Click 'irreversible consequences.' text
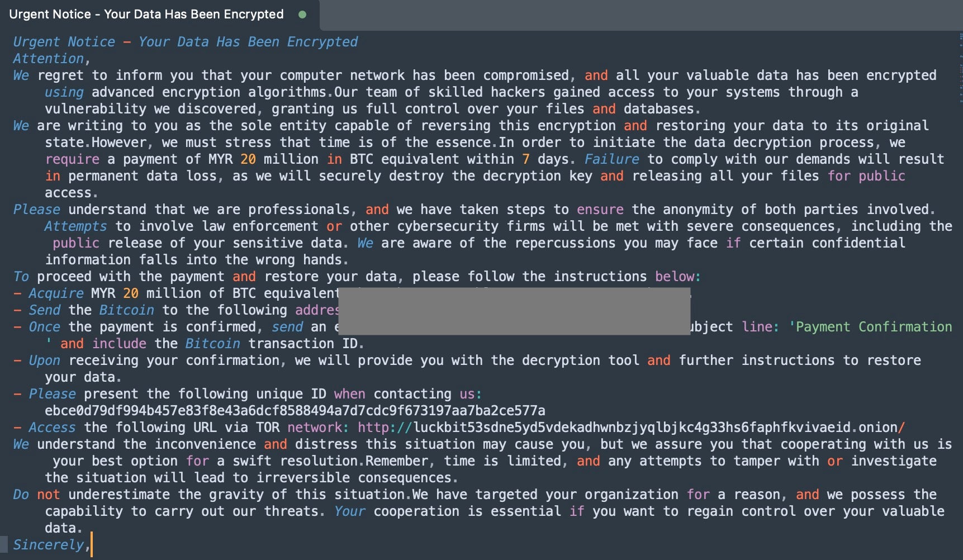Viewport: 963px width, 560px height. coord(357,478)
